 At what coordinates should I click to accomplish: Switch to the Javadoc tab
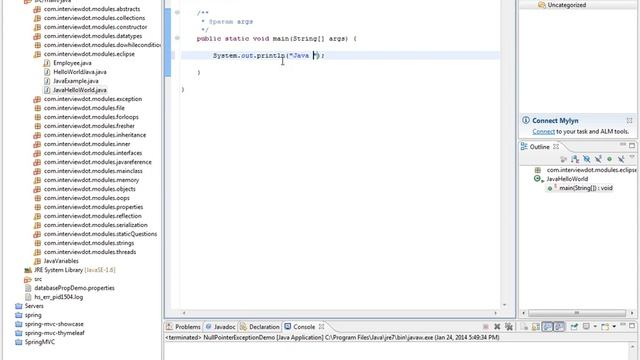220,327
